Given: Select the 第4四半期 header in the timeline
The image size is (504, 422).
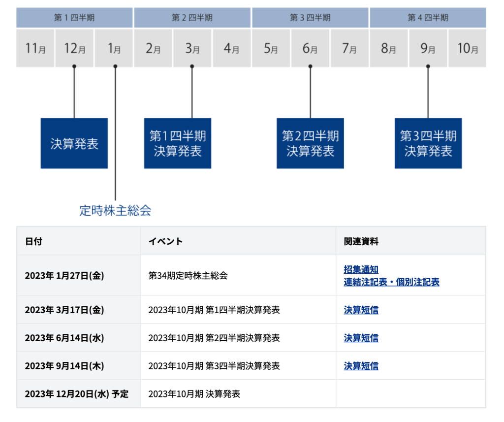Looking at the screenshot, I should [428, 18].
